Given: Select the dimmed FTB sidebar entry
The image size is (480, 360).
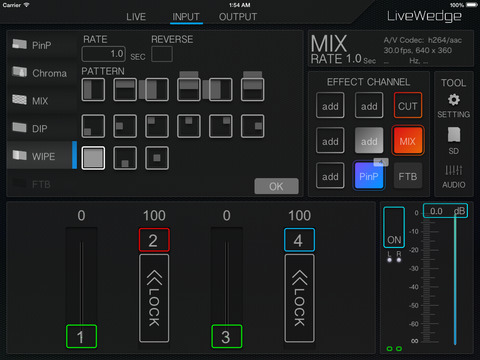Looking at the screenshot, I should (x=42, y=184).
